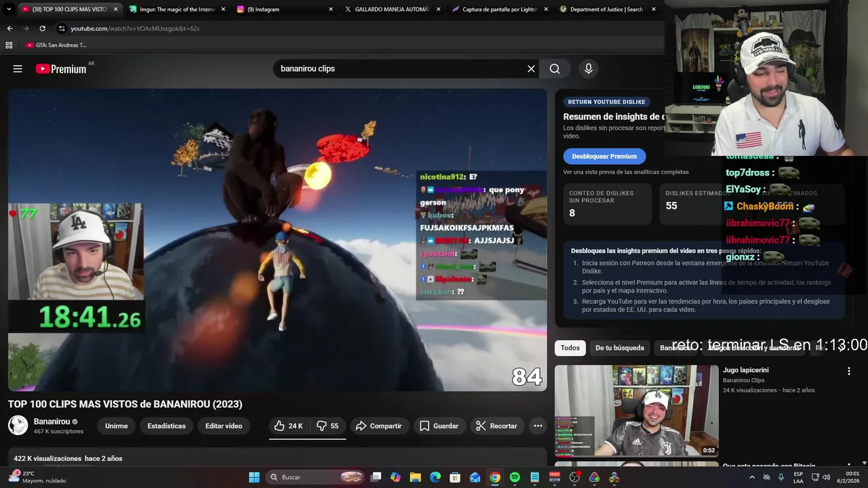Open the Jugo lapicerini video thumbnail
868x488 pixels.
(636, 411)
